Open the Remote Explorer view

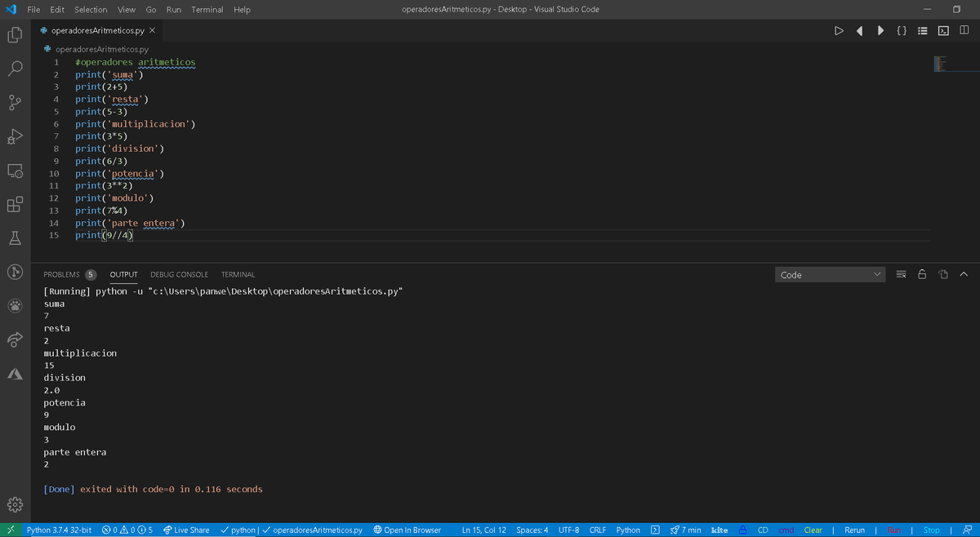[15, 171]
